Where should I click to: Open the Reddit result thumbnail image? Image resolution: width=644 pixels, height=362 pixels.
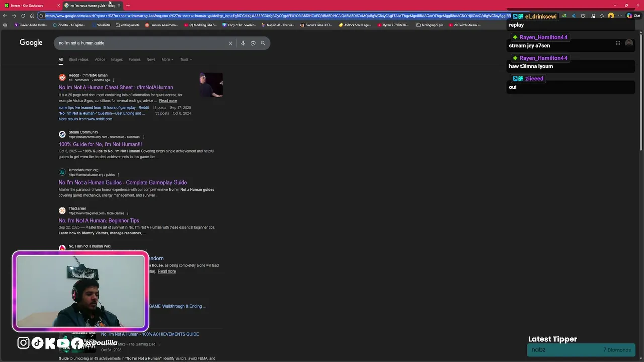[211, 85]
